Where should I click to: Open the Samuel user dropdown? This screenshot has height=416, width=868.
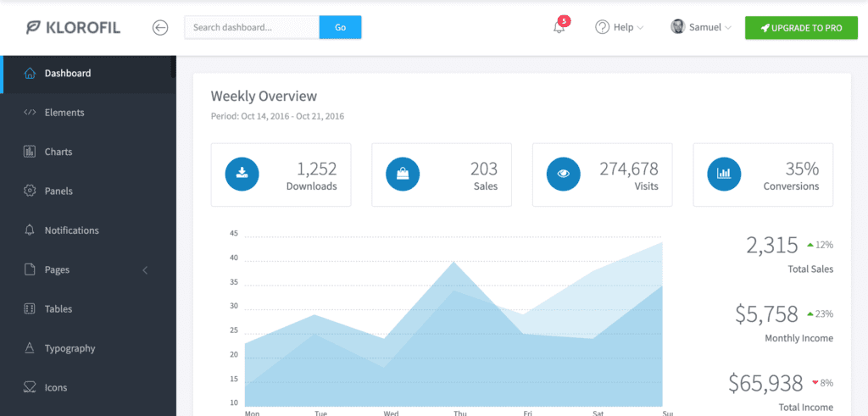pos(701,27)
